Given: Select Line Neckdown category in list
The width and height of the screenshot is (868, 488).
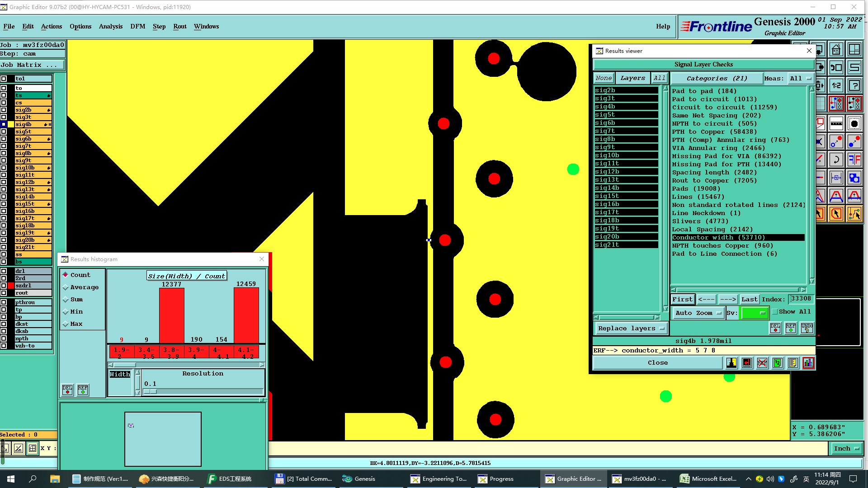Looking at the screenshot, I should pos(706,213).
